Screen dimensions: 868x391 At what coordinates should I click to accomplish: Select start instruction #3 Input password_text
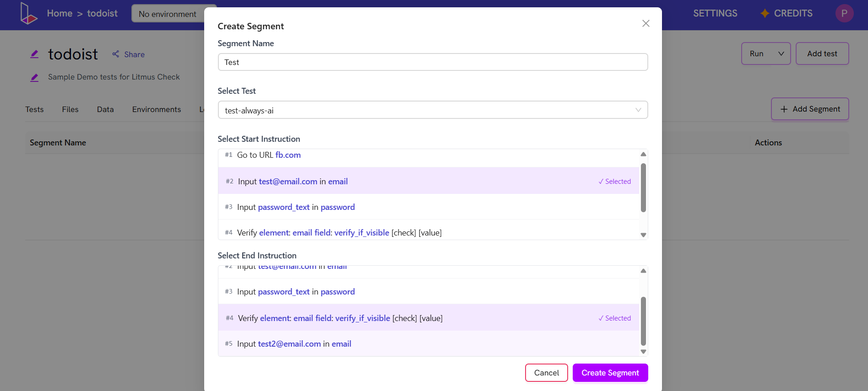[429, 207]
